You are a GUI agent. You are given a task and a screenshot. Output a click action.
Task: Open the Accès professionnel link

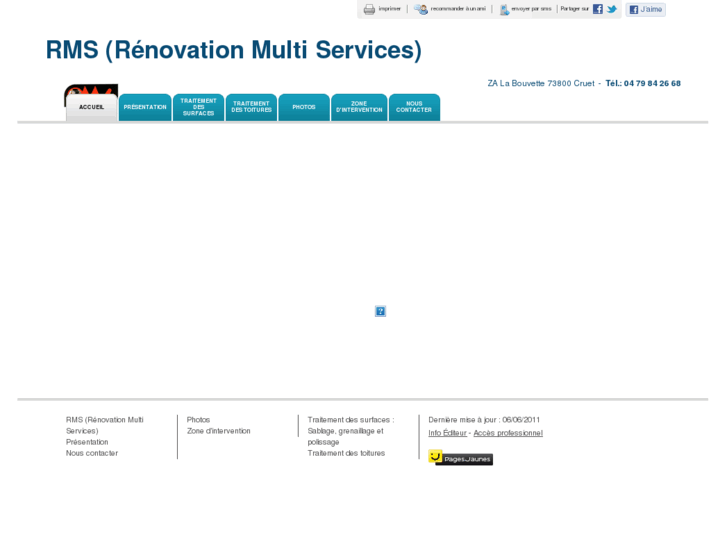pyautogui.click(x=508, y=433)
